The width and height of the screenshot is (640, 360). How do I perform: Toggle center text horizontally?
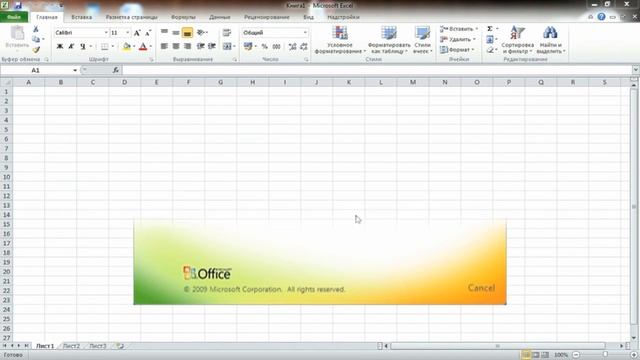[176, 47]
